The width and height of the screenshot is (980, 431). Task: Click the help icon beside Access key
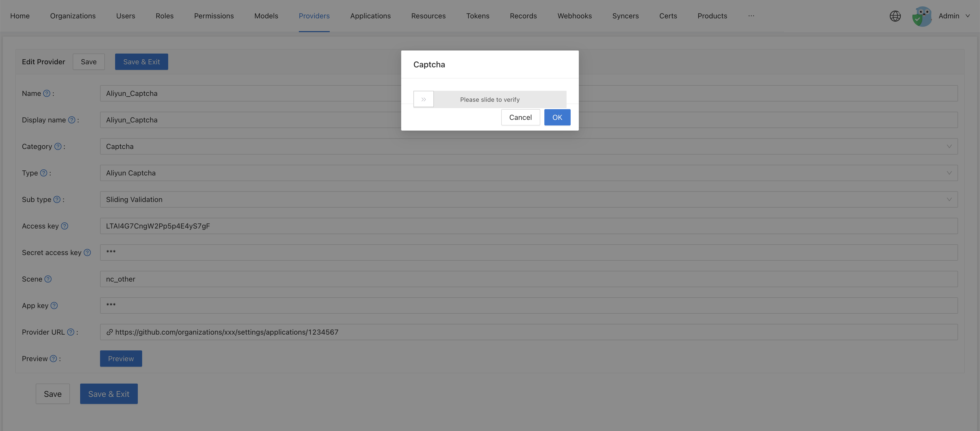64,226
